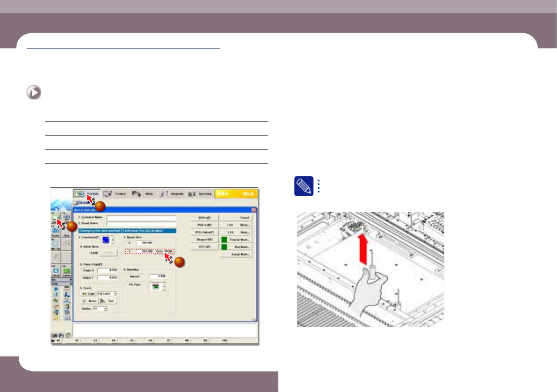Viewport: 557px width, 392px height.
Task: Open the Fid Cam dropdown in Teach
Action: 115,294
